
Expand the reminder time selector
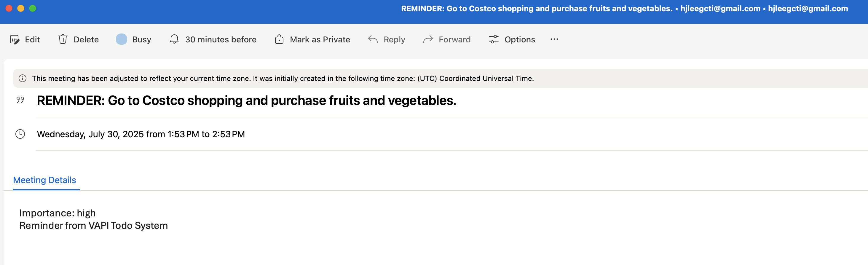(x=220, y=39)
